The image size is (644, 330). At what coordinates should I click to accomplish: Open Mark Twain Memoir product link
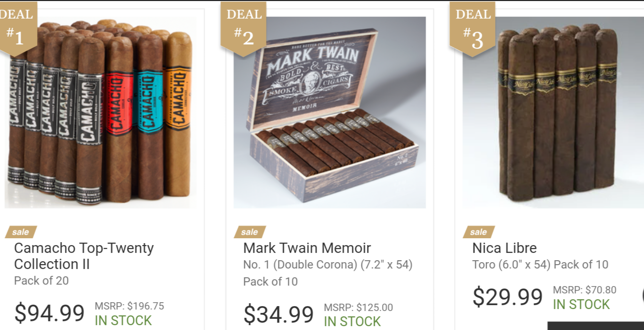click(307, 248)
